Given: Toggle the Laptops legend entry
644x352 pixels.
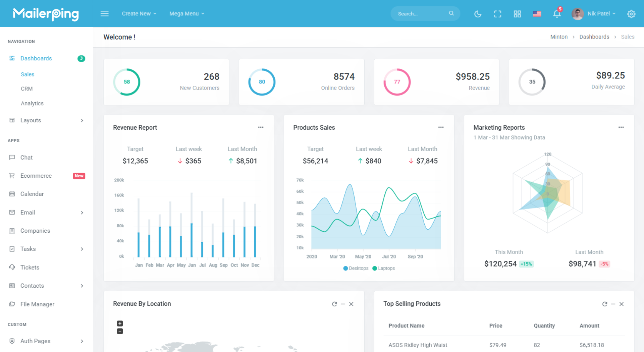Looking at the screenshot, I should pos(384,268).
